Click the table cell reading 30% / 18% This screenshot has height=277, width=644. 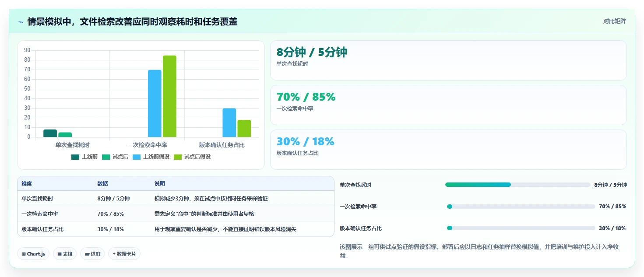(x=110, y=229)
